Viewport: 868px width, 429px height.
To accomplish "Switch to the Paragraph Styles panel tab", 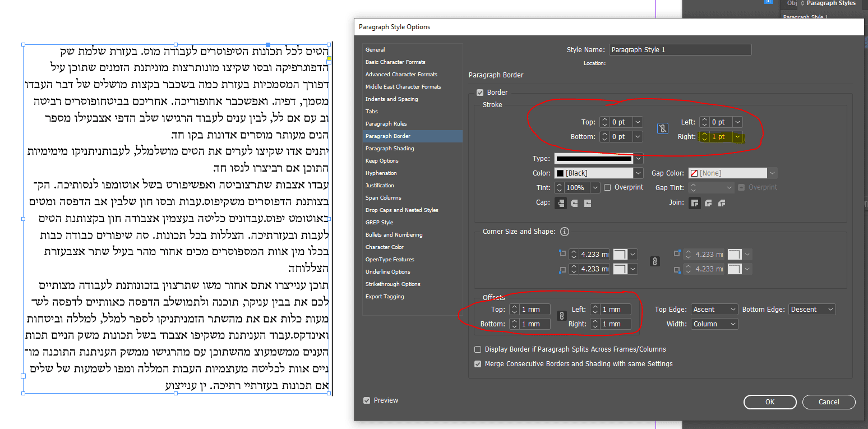I will click(x=831, y=3).
